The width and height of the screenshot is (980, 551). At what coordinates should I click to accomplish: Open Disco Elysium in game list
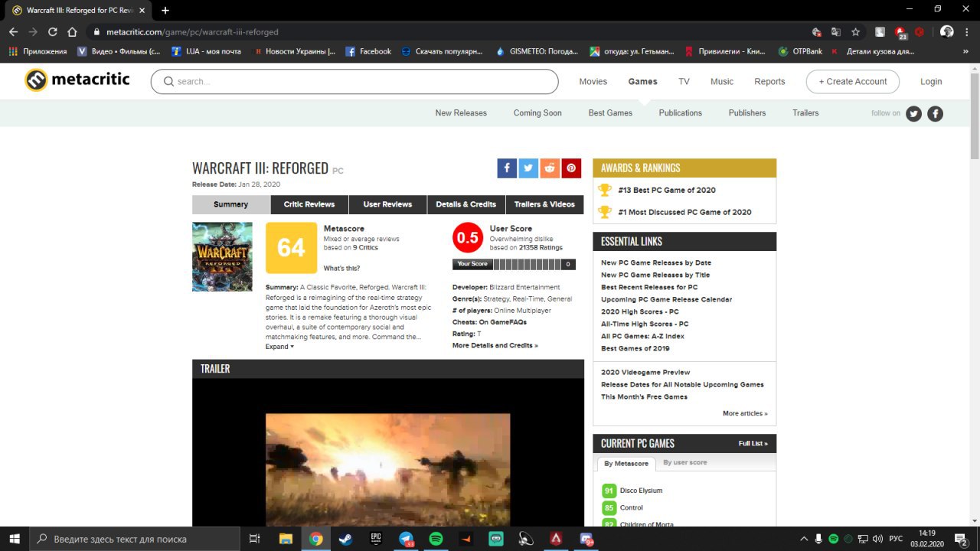pyautogui.click(x=642, y=491)
